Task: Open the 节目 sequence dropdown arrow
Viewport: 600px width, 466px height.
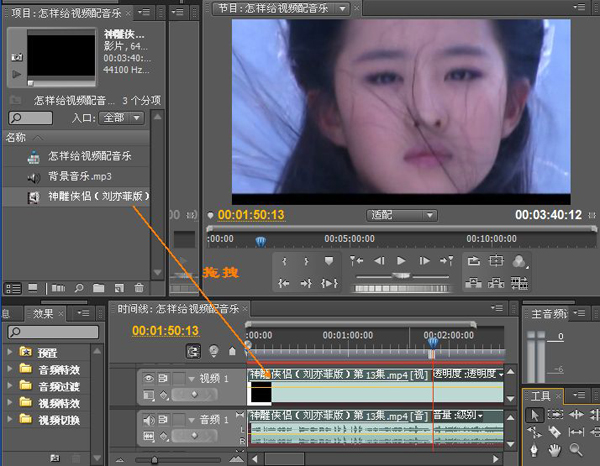Action: click(342, 8)
